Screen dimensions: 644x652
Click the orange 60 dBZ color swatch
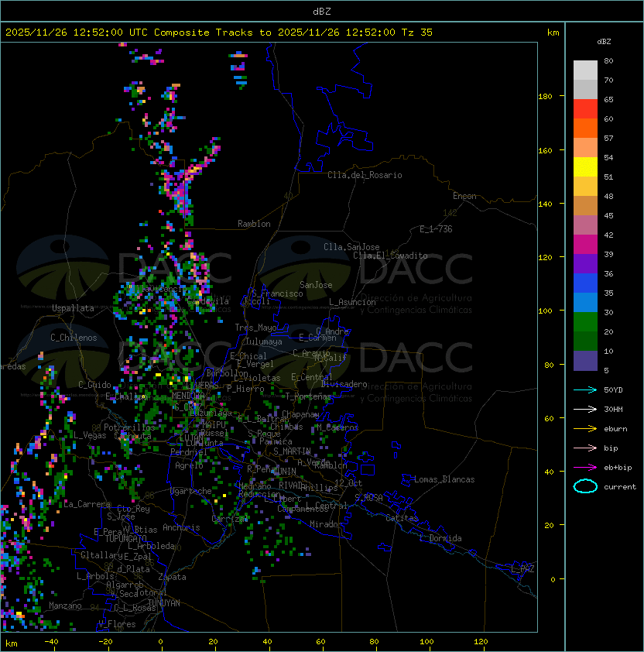point(585,128)
